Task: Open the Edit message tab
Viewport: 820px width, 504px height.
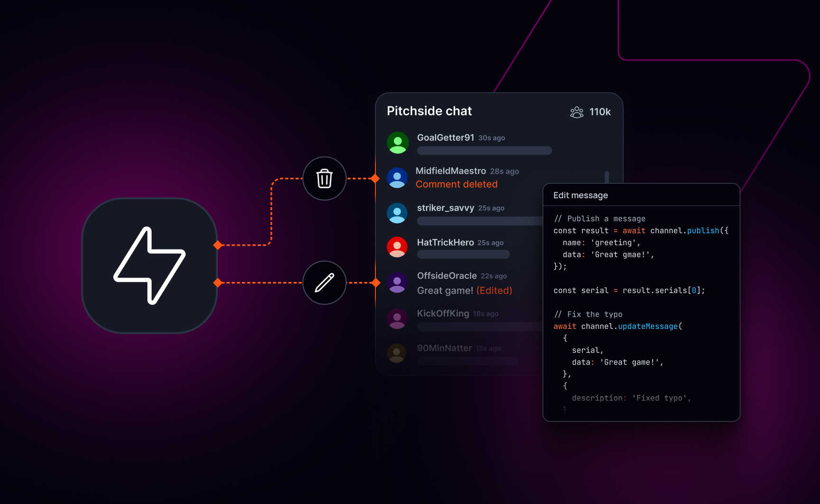Action: click(581, 195)
